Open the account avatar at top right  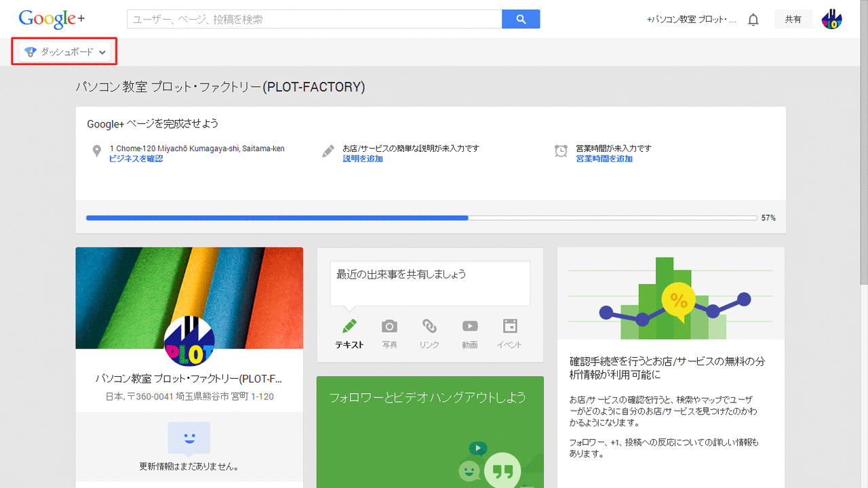pos(831,19)
